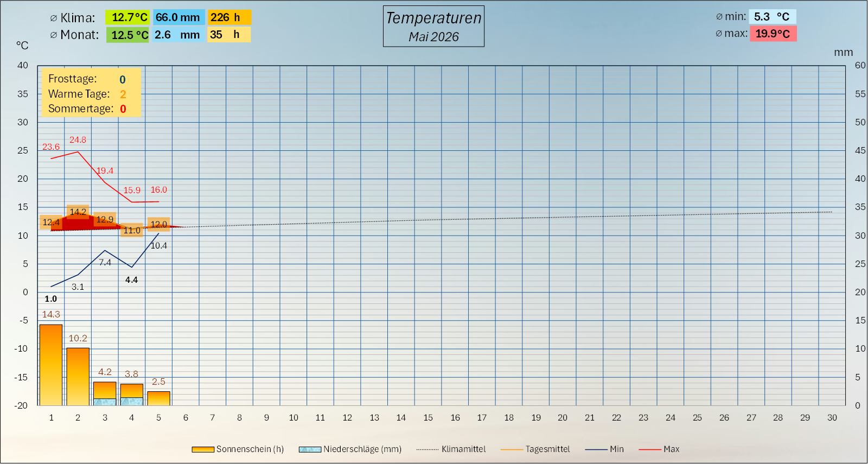This screenshot has width=868, height=464.
Task: Click the °C axis unit label
Action: click(x=22, y=46)
